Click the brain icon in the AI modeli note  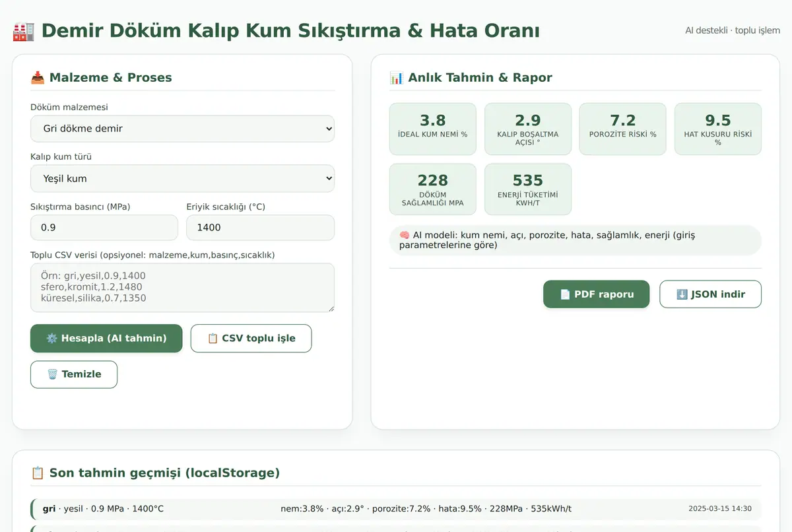(x=405, y=235)
